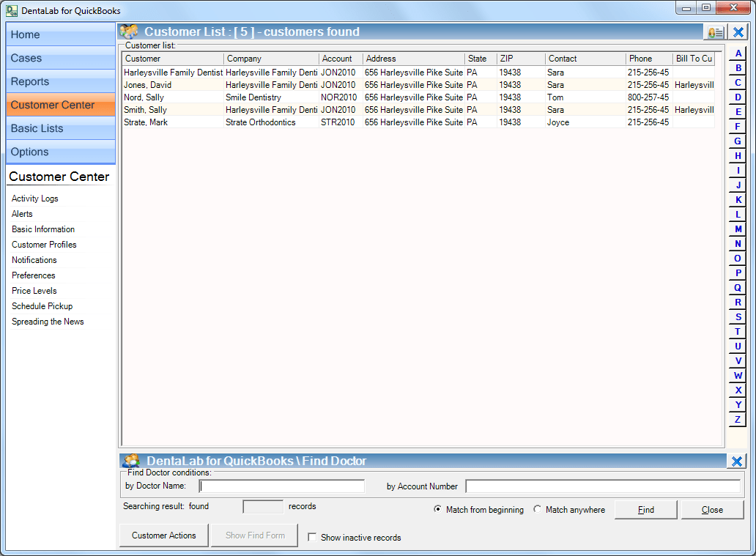The height and width of the screenshot is (556, 756).
Task: Select the letter Z in alphabet index
Action: [737, 419]
